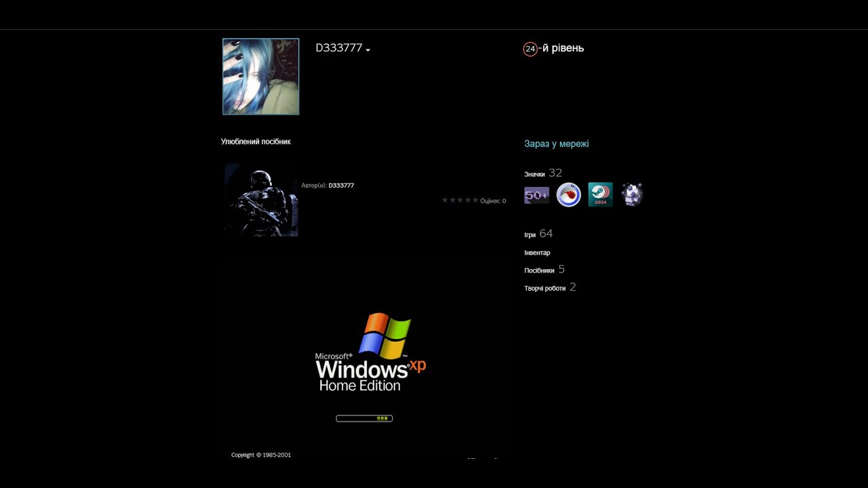Click the 'Home Edition' text
The image size is (868, 488).
(x=359, y=386)
